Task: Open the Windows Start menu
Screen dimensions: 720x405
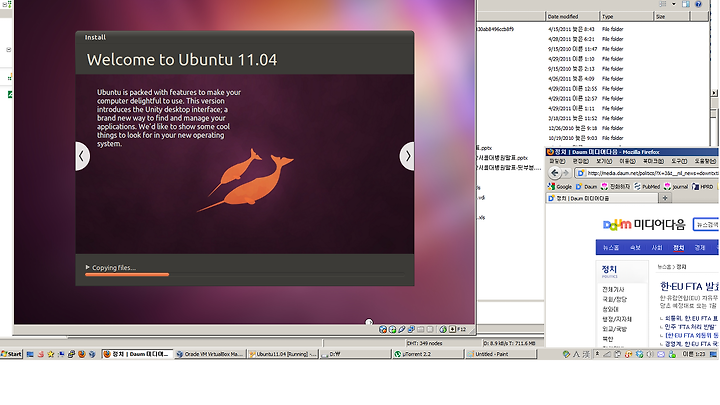Action: 11,354
